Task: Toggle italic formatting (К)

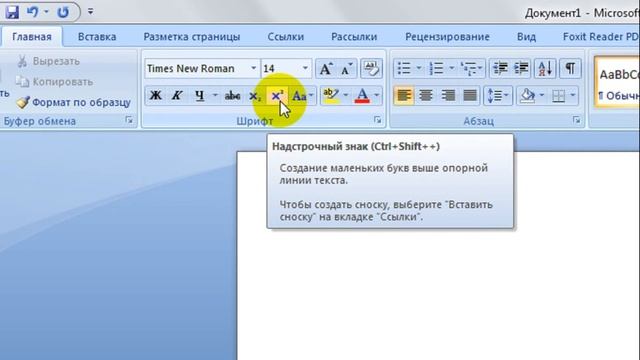Action: click(x=177, y=96)
